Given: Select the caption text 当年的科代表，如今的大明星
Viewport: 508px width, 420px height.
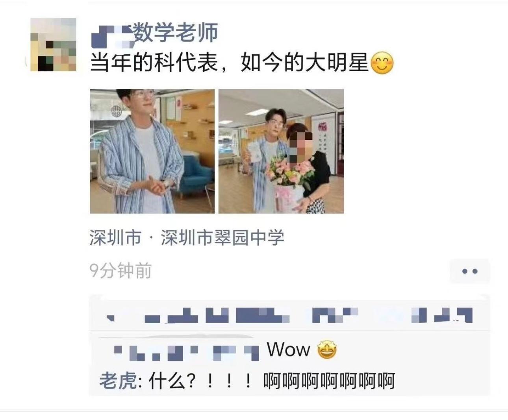Looking at the screenshot, I should coord(229,63).
